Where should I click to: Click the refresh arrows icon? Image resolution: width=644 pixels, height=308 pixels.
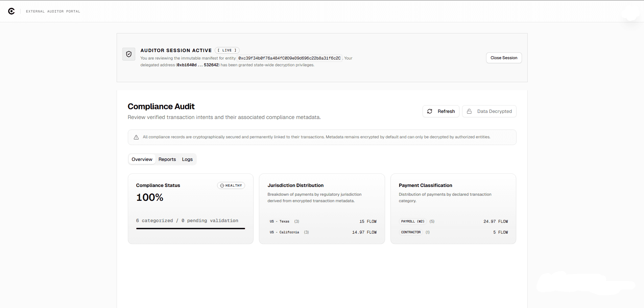tap(430, 111)
